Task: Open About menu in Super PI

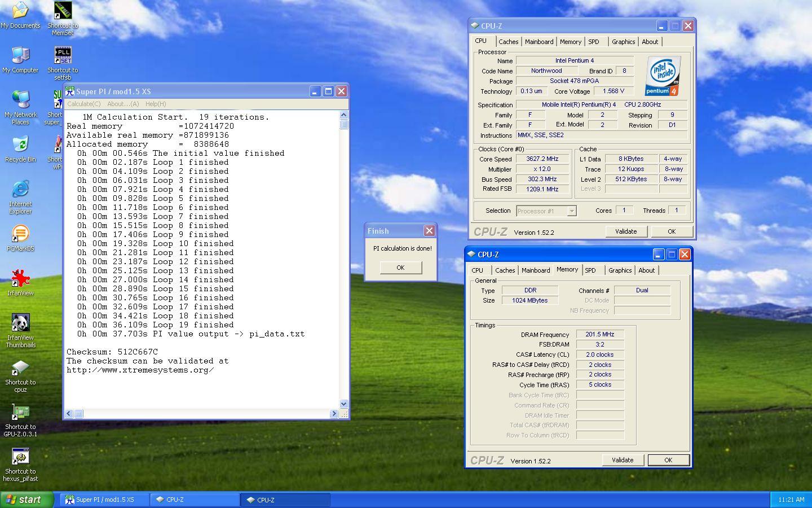Action: pyautogui.click(x=123, y=104)
